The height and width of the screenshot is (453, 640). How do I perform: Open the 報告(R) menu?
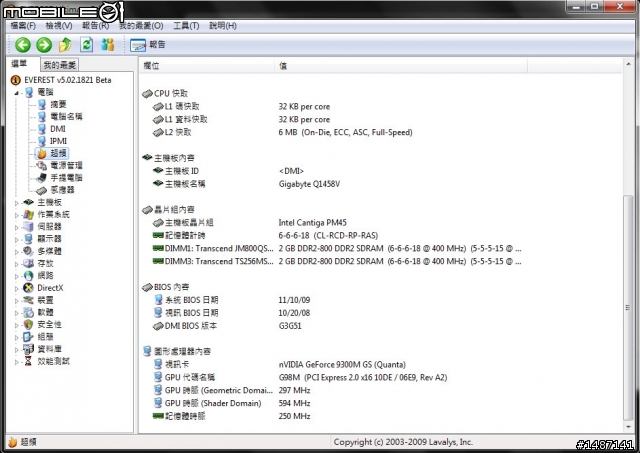(x=96, y=26)
